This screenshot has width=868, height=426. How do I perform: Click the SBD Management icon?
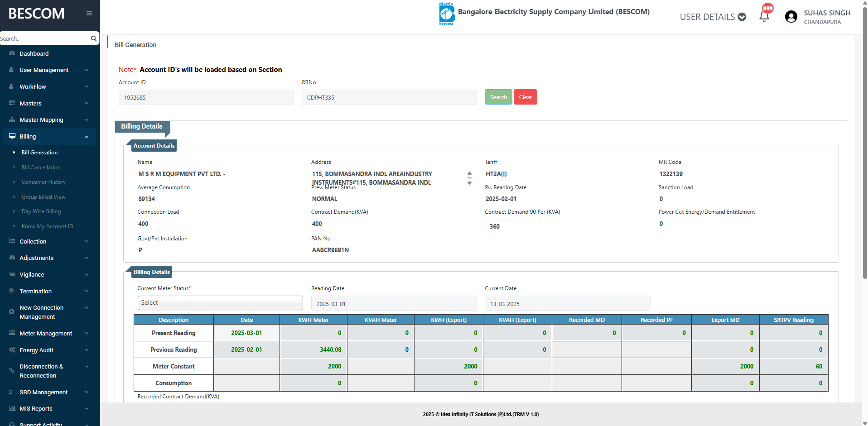(x=11, y=392)
